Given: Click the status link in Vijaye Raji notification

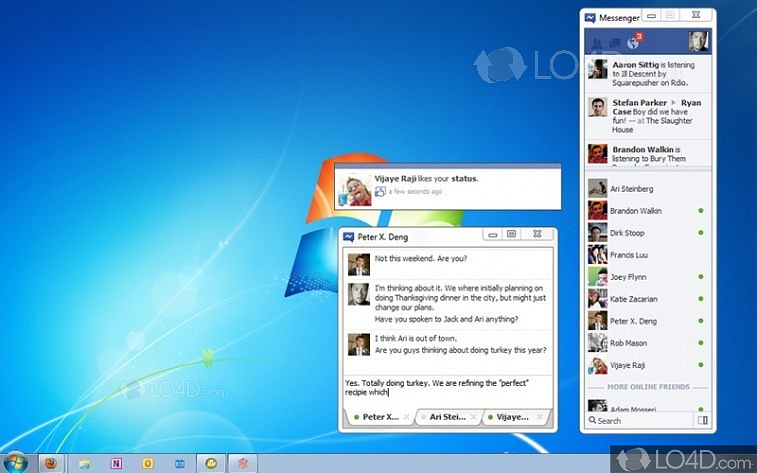Looking at the screenshot, I should [462, 178].
